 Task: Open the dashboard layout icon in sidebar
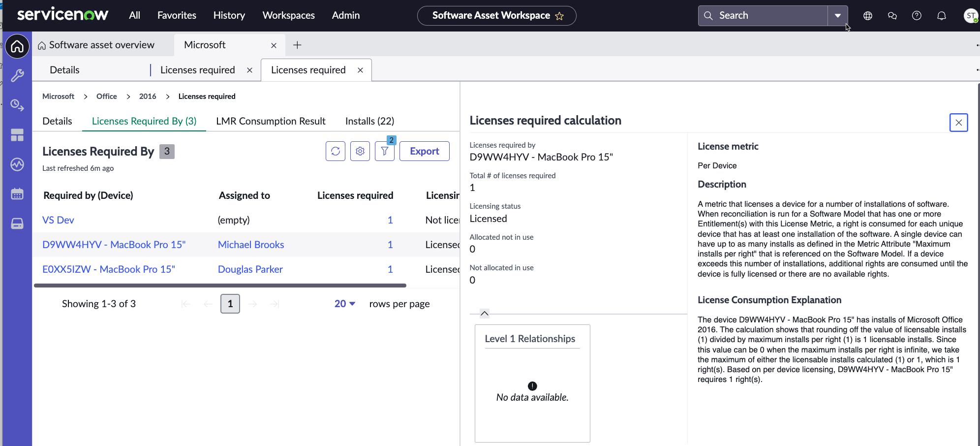pos(17,135)
